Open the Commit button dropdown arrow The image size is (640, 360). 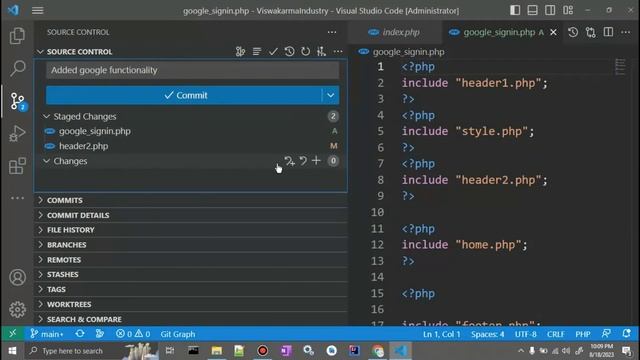[x=331, y=95]
